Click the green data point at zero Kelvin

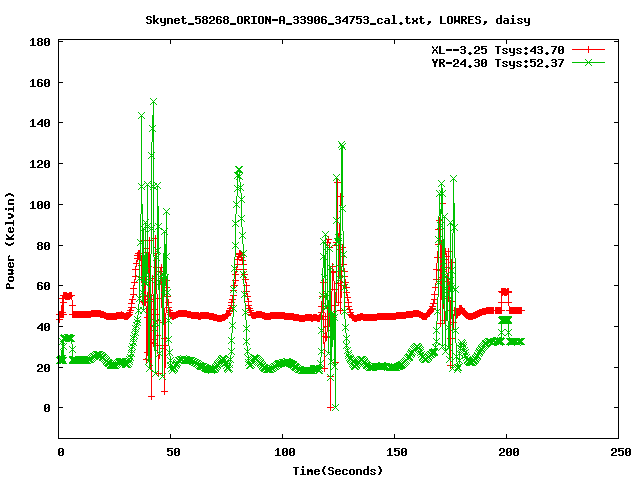pos(336,407)
